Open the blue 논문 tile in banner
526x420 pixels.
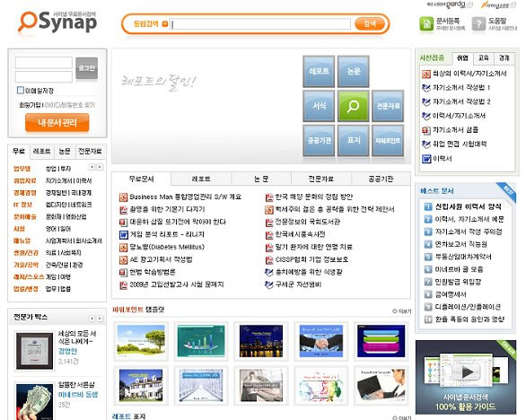(x=354, y=71)
